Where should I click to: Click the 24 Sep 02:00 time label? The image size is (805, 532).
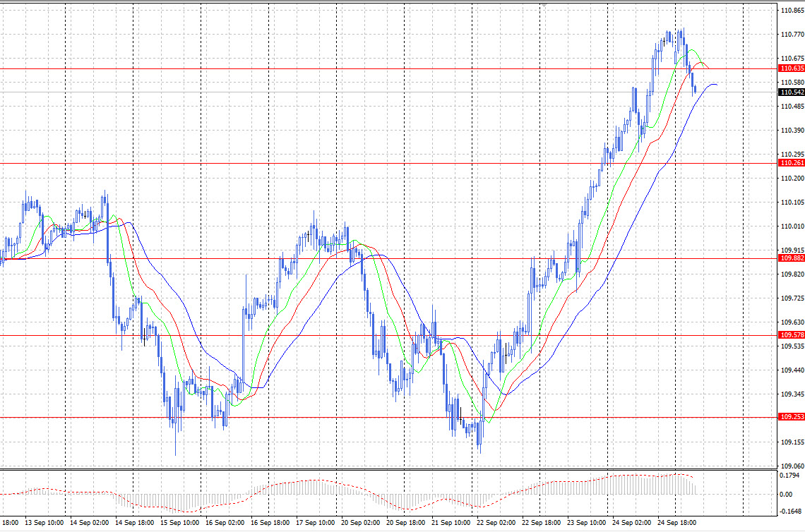coord(631,522)
